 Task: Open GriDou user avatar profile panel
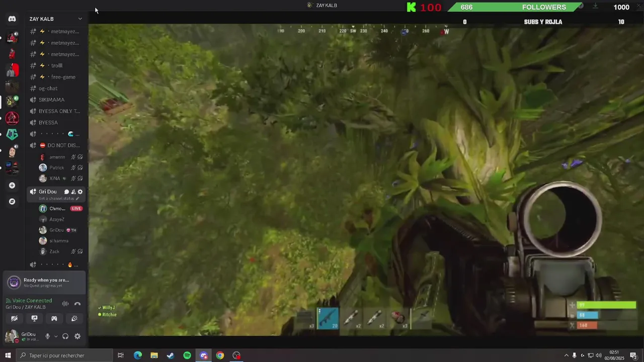12,336
